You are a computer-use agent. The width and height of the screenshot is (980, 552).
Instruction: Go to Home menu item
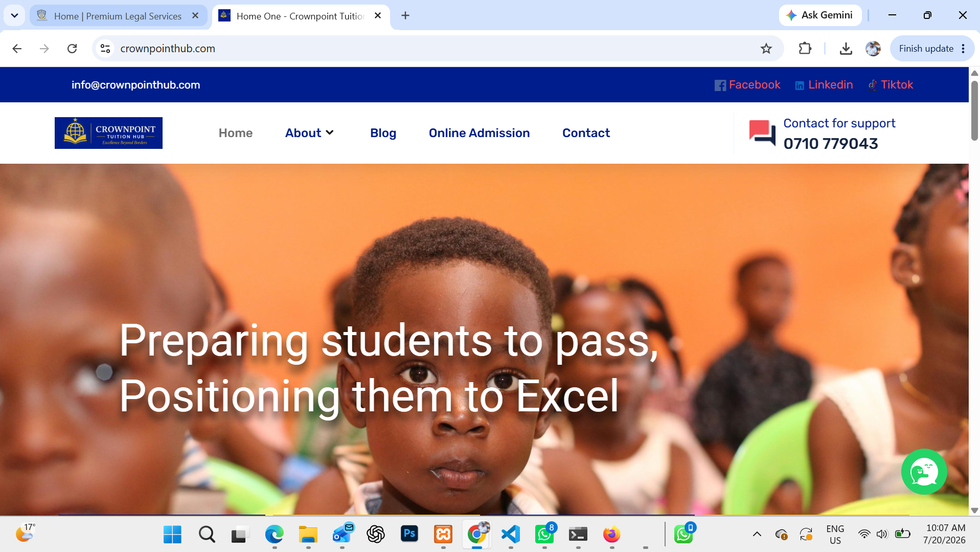coord(236,133)
